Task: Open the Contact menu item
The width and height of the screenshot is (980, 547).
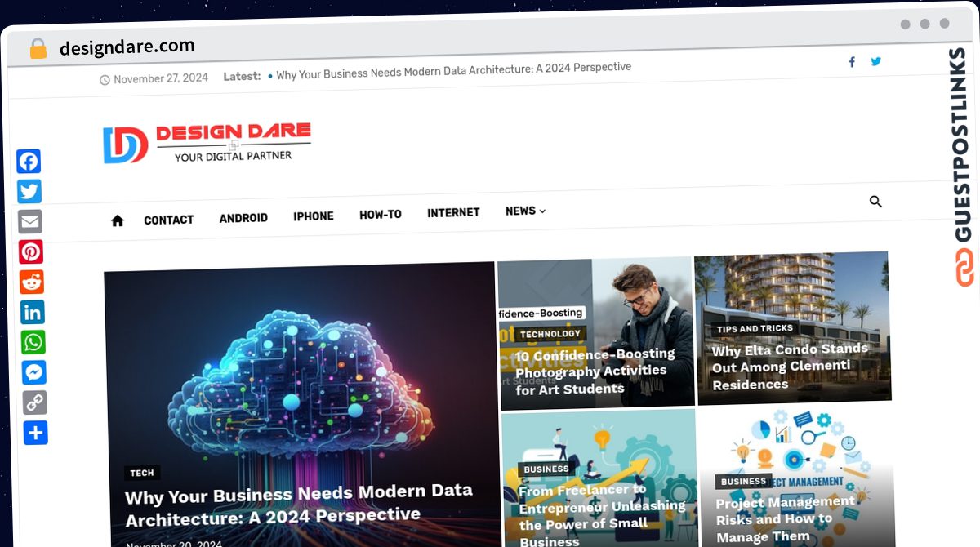Action: tap(169, 220)
